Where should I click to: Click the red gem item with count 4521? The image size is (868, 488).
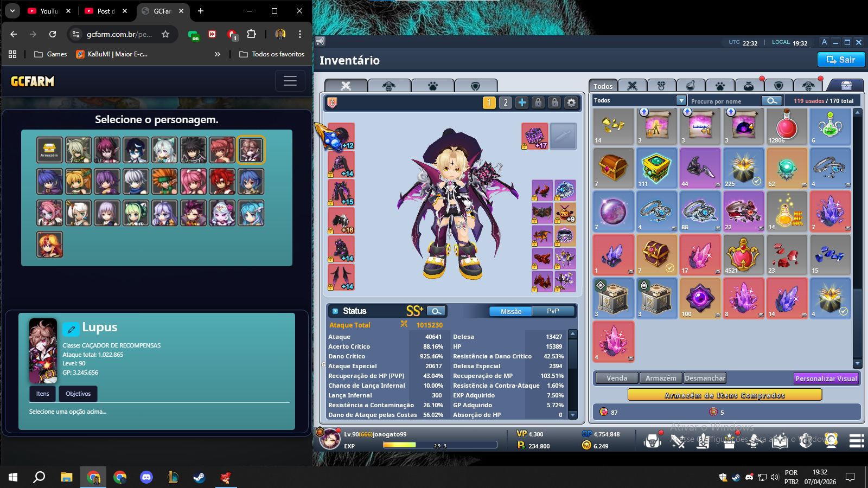[743, 255]
